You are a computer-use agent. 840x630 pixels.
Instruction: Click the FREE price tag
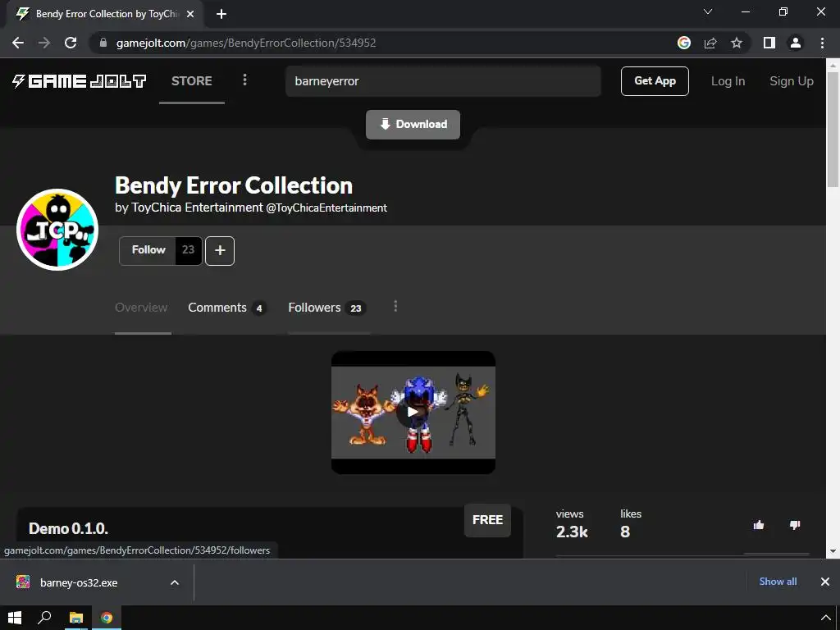pos(487,520)
